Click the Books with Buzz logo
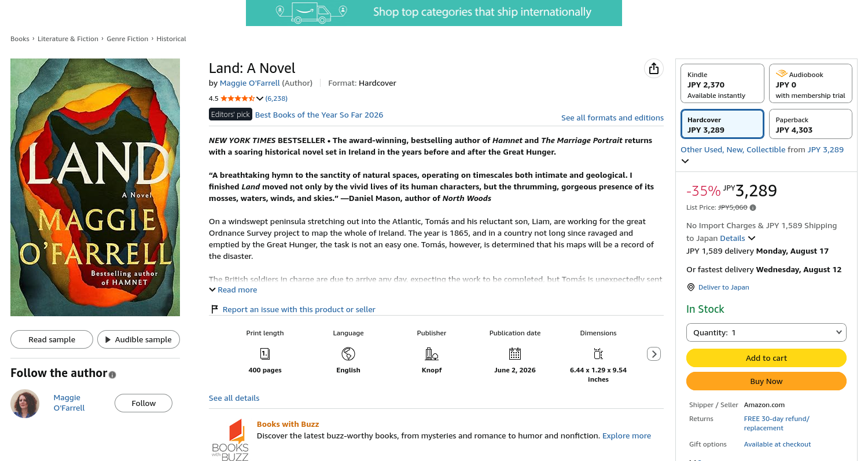The image size is (868, 461). (230, 440)
